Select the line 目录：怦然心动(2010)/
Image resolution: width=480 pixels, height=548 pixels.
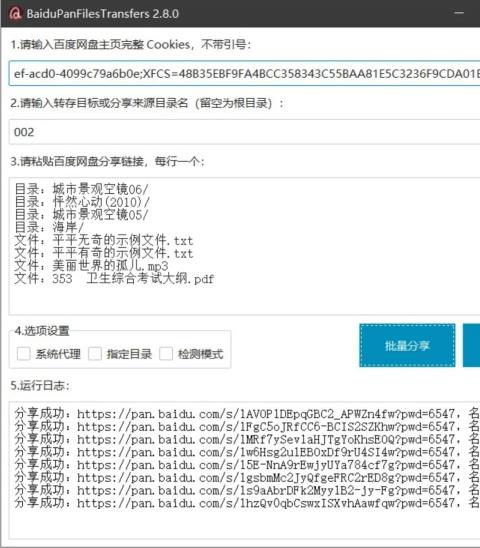point(82,202)
